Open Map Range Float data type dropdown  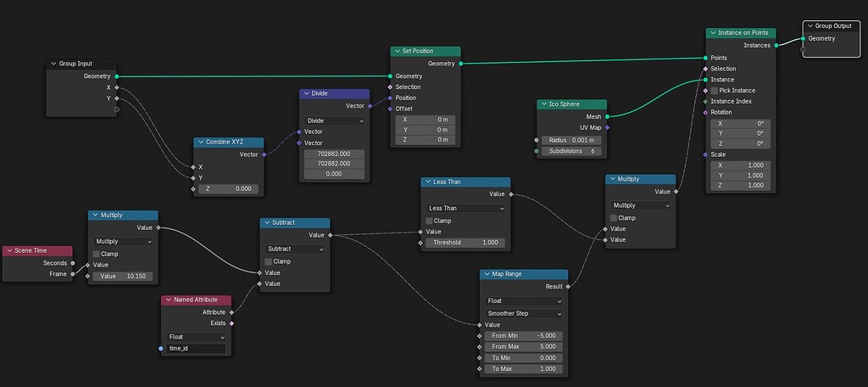(524, 301)
